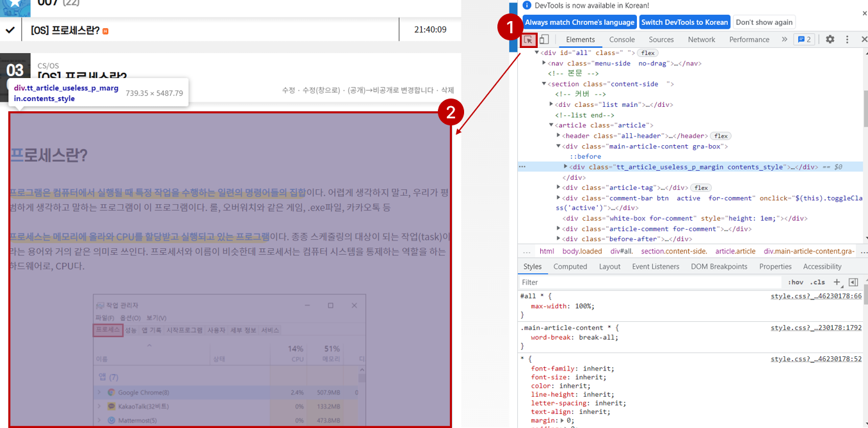Open the DOM Breakpoints sub-tab
This screenshot has height=428, width=868.
tap(719, 267)
